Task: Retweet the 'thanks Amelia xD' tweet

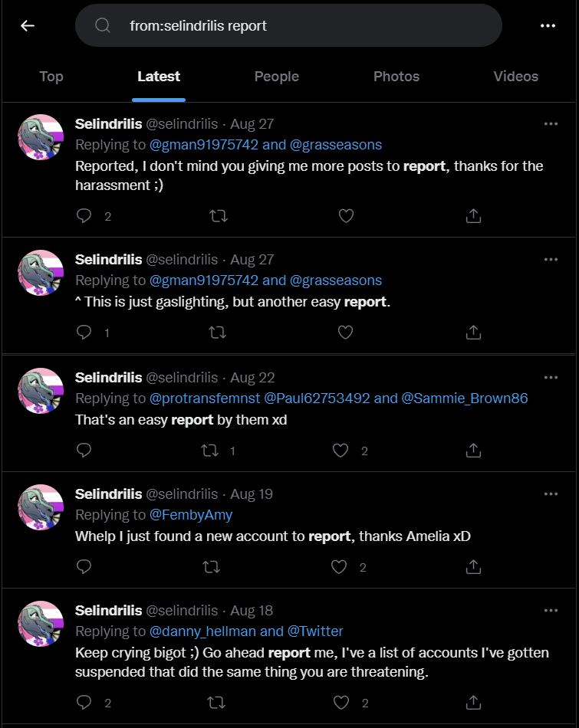Action: pos(212,567)
